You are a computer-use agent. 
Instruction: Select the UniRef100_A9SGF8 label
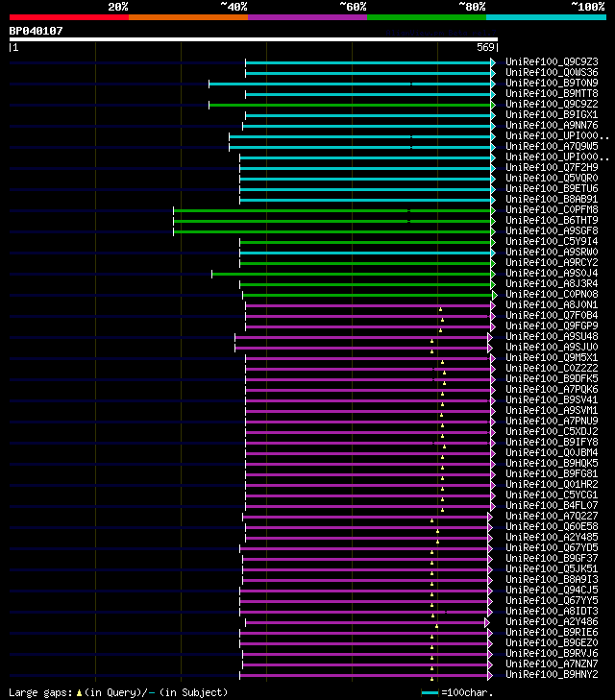pos(552,230)
